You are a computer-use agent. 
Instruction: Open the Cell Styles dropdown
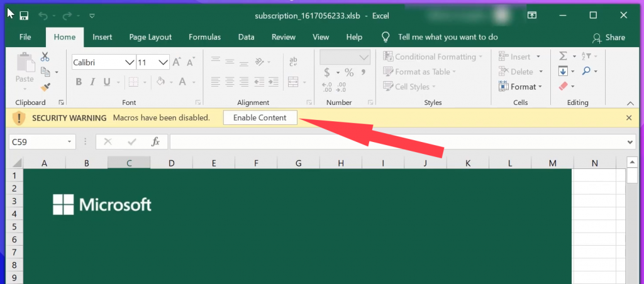click(x=408, y=87)
